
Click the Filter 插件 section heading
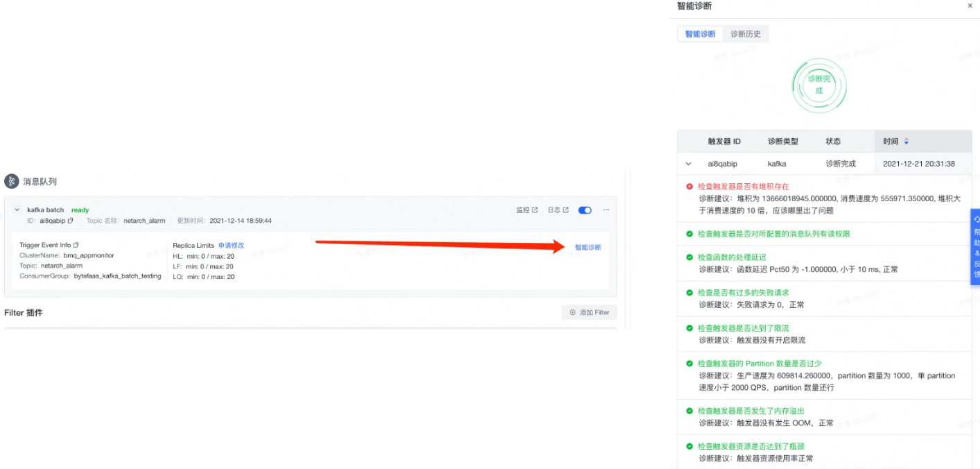tap(24, 312)
